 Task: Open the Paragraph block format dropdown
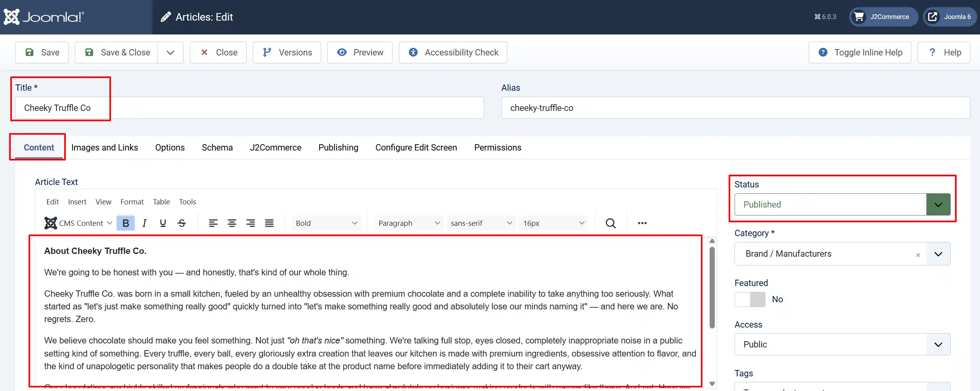point(409,223)
